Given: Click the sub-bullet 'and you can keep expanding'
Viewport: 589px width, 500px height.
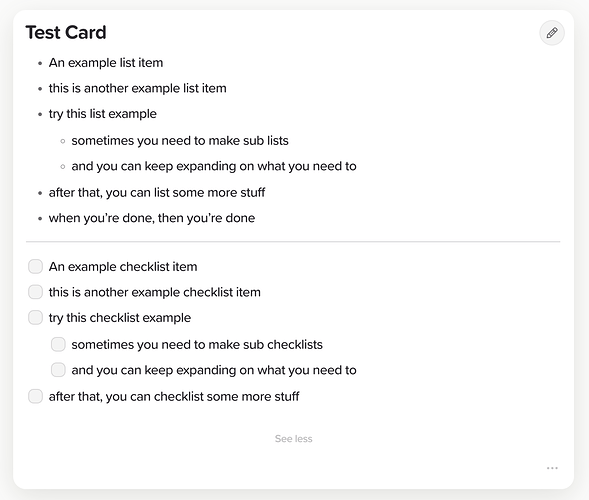Looking at the screenshot, I should point(214,166).
